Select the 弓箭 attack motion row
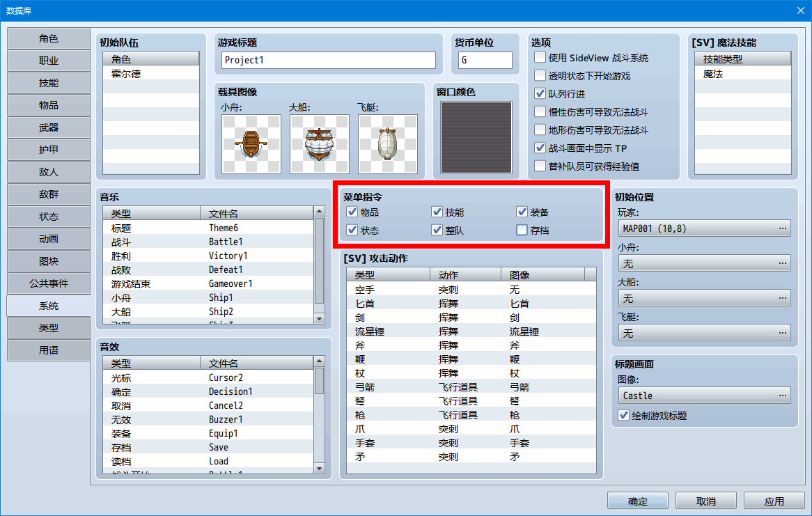The height and width of the screenshot is (516, 812). coord(471,387)
